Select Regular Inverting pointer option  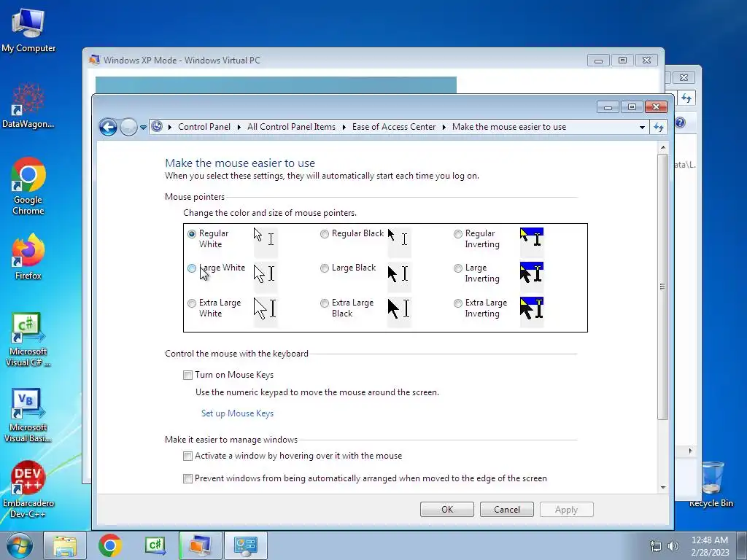(458, 234)
